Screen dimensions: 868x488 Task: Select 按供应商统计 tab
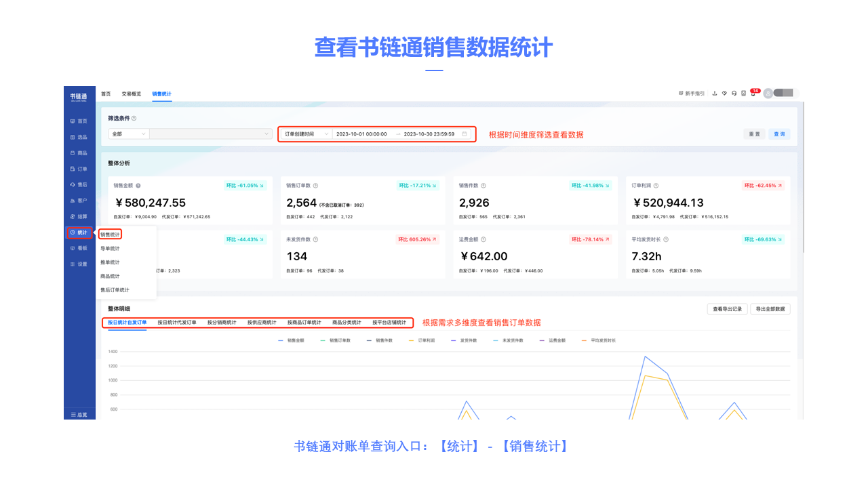point(262,323)
